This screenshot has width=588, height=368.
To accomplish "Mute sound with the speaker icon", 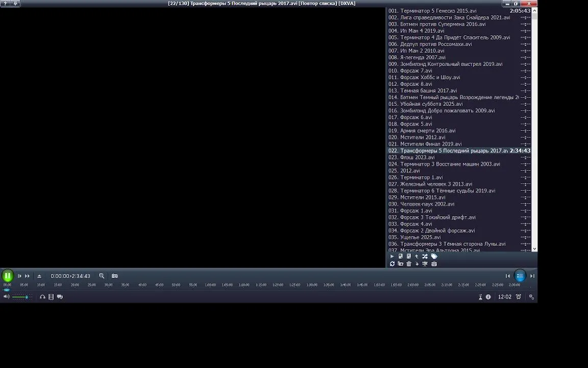I will (6, 296).
